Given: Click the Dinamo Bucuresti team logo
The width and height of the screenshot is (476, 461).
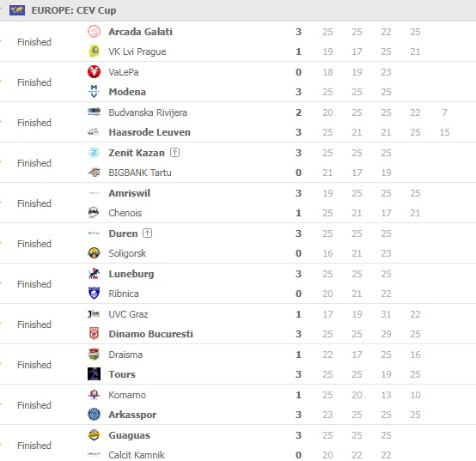Looking at the screenshot, I should pos(94,333).
